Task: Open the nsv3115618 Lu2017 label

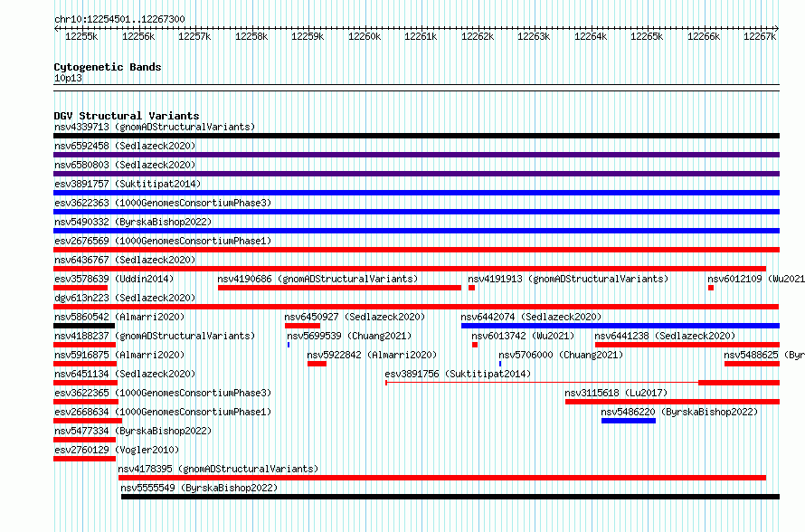Action: 616,393
